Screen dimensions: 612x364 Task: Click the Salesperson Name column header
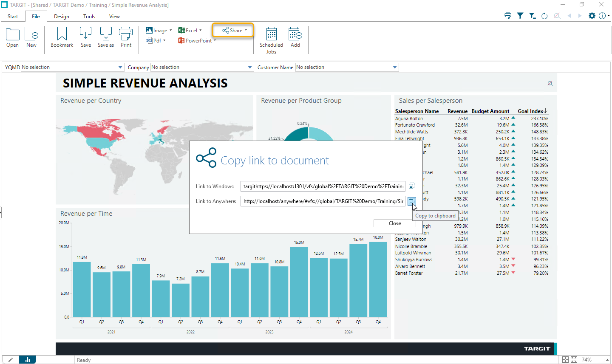(x=416, y=111)
